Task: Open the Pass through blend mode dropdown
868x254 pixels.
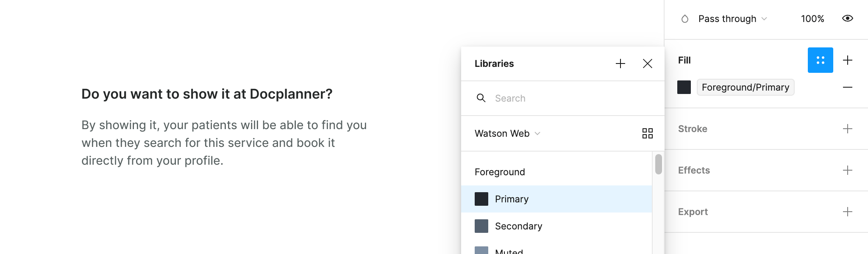Action: (732, 19)
